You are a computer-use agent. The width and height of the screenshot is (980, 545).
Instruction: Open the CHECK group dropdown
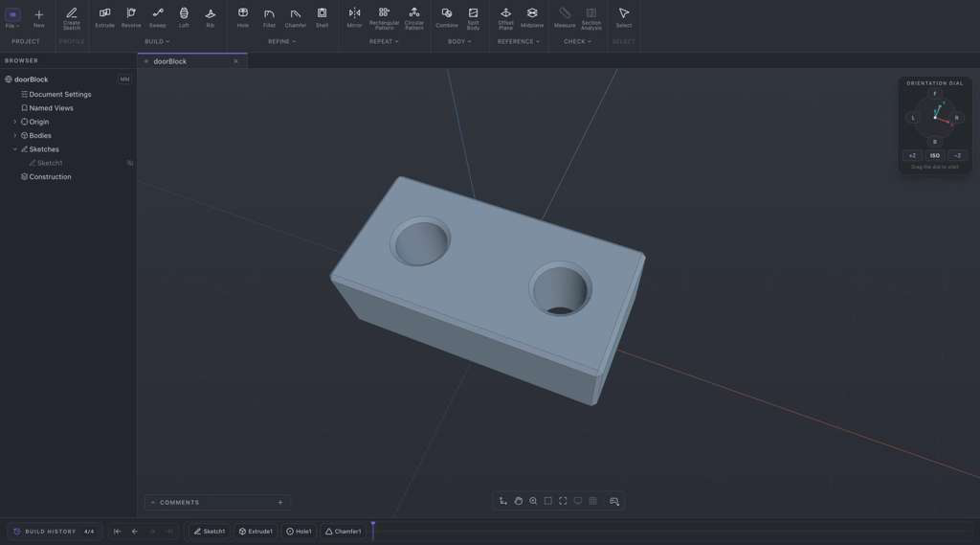coord(577,42)
